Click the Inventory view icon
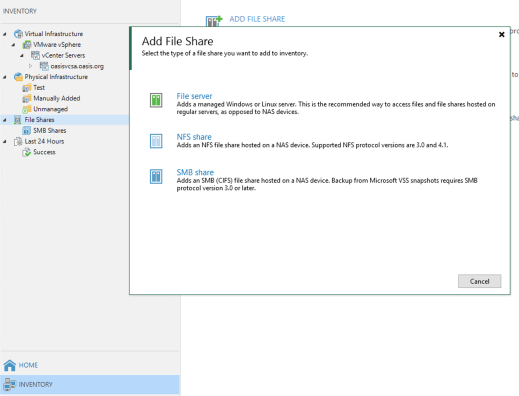This screenshot has height=396, width=519. 10,384
